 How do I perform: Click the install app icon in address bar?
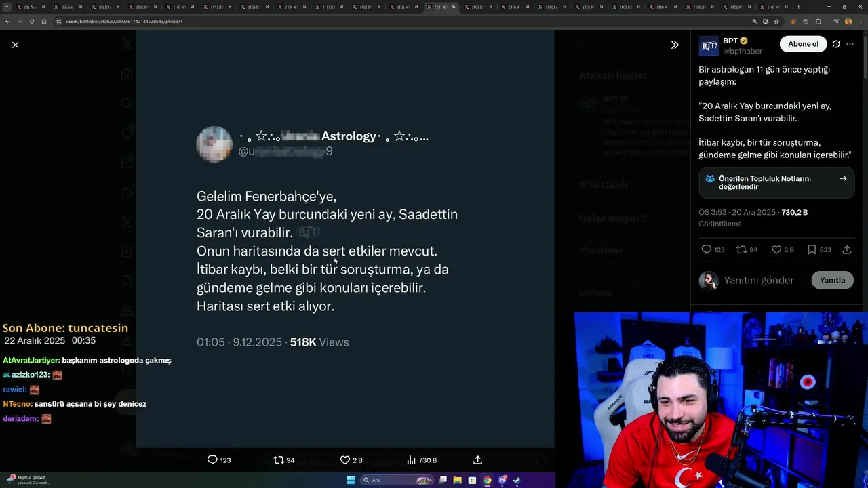[x=766, y=21]
